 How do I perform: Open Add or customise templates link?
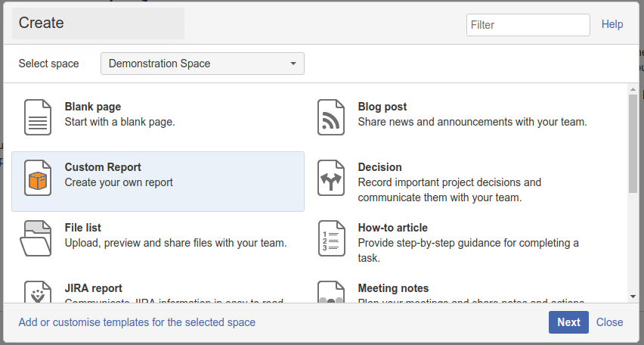coord(137,322)
